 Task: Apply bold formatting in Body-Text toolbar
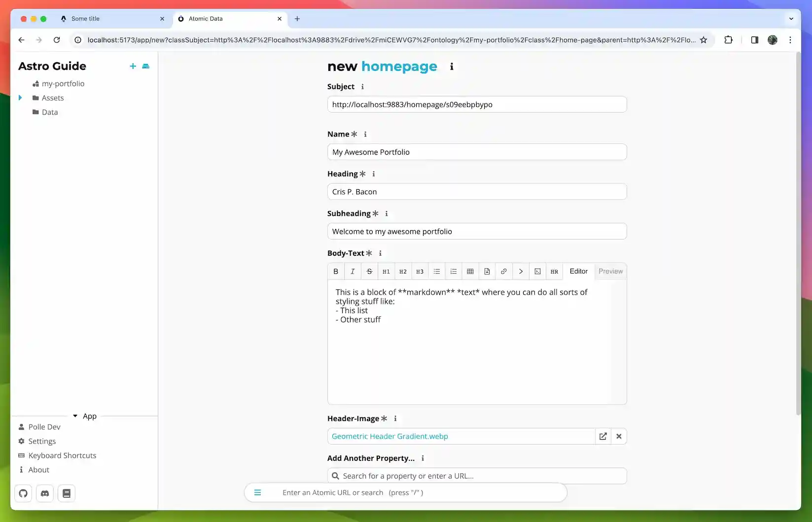click(336, 272)
